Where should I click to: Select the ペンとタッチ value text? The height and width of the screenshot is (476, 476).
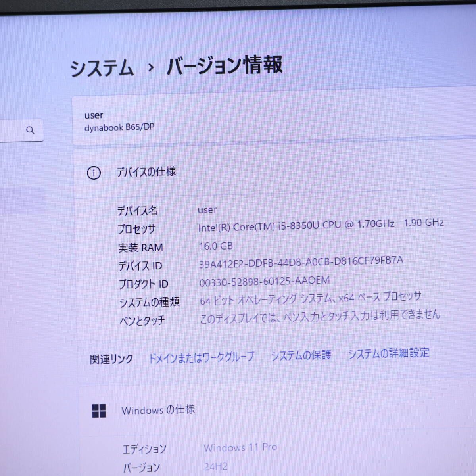tap(320, 317)
